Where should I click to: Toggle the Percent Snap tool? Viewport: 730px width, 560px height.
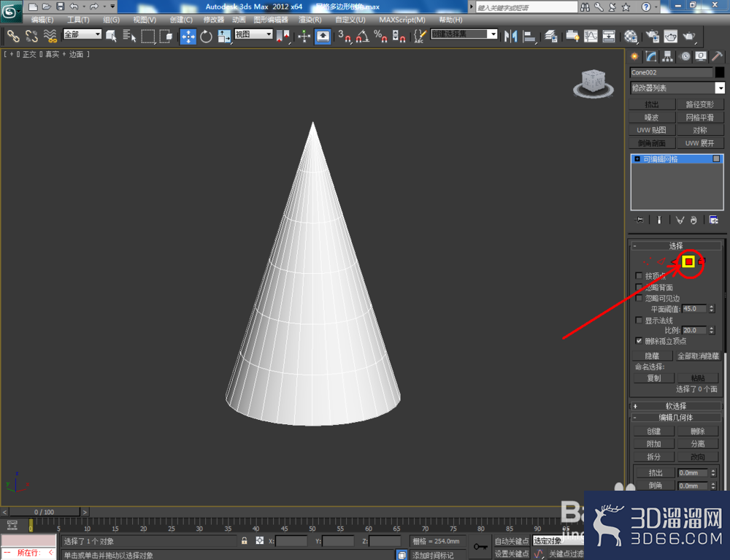point(380,37)
